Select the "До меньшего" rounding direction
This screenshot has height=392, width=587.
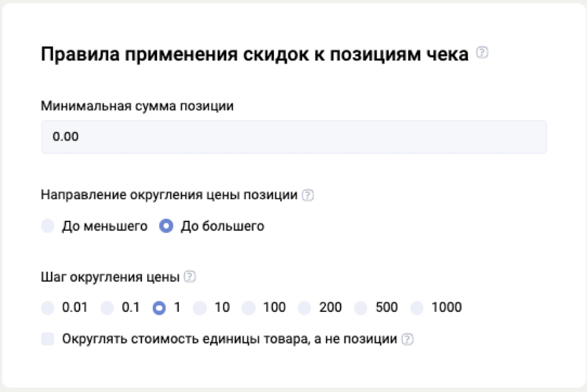coord(48,226)
